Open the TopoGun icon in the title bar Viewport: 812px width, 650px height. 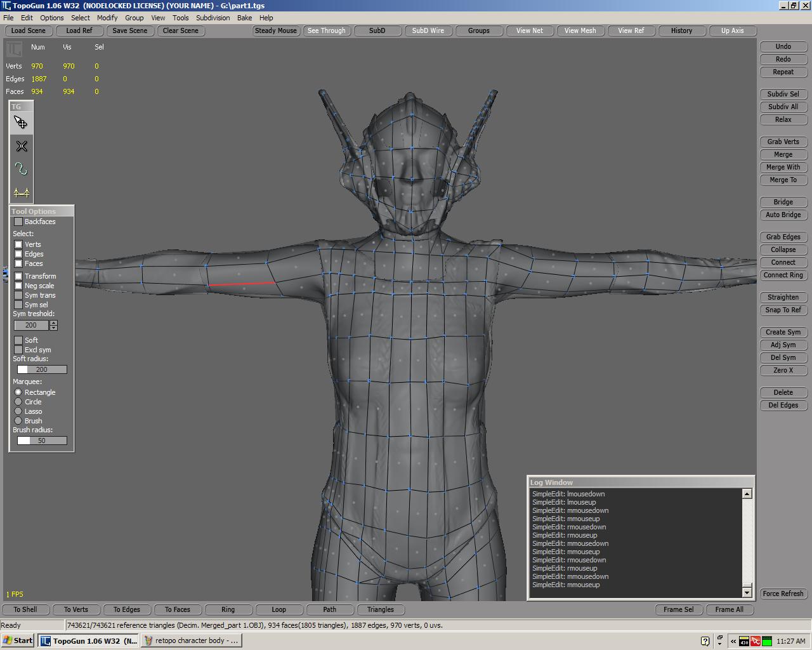[6, 6]
